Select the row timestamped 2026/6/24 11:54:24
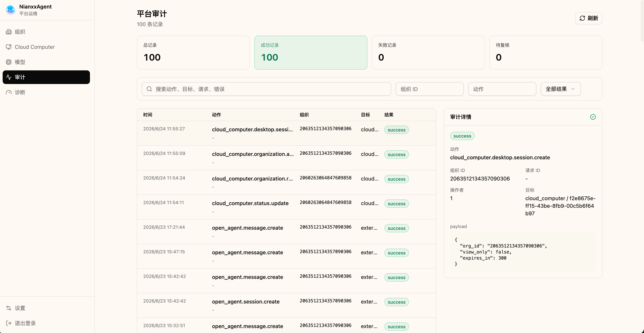644x333 pixels. 286,182
